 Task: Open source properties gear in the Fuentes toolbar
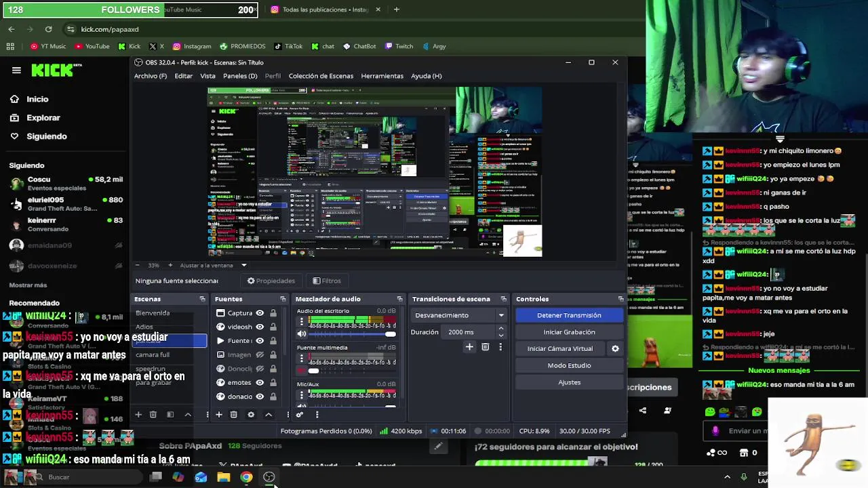[251, 415]
